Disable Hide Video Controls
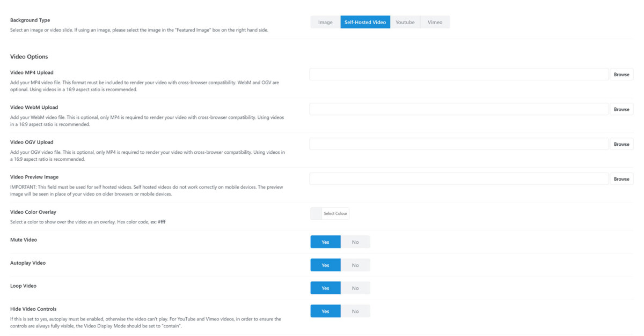The image size is (644, 336). 356,311
